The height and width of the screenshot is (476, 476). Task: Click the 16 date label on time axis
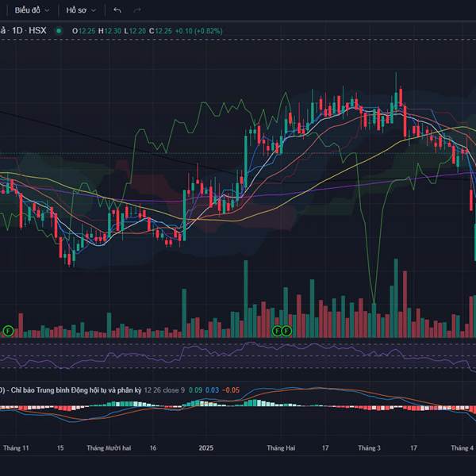(152, 448)
